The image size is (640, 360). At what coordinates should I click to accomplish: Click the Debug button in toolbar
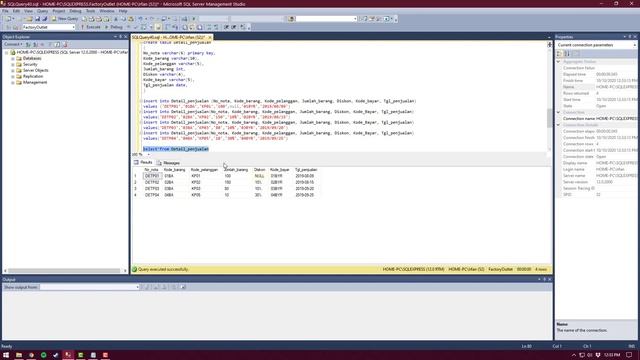(x=113, y=27)
